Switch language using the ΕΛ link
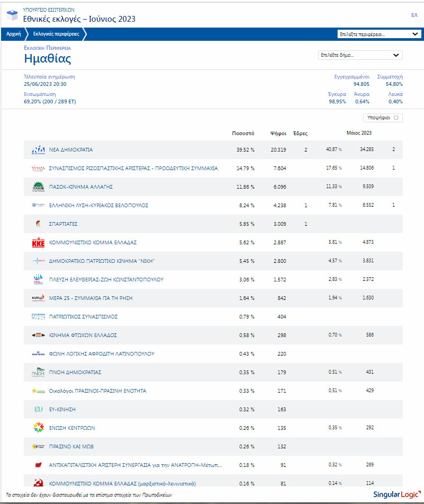 pyautogui.click(x=414, y=15)
